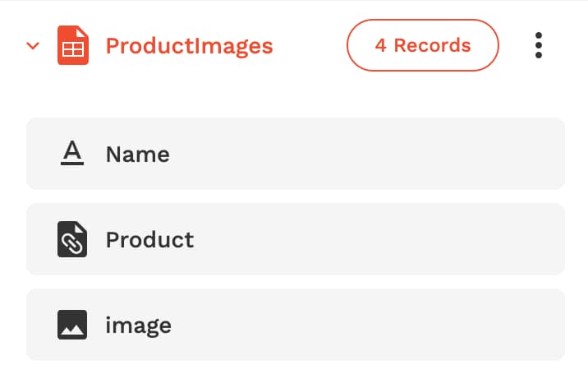
Task: Click the orange spreadsheet collection icon
Action: 73,45
